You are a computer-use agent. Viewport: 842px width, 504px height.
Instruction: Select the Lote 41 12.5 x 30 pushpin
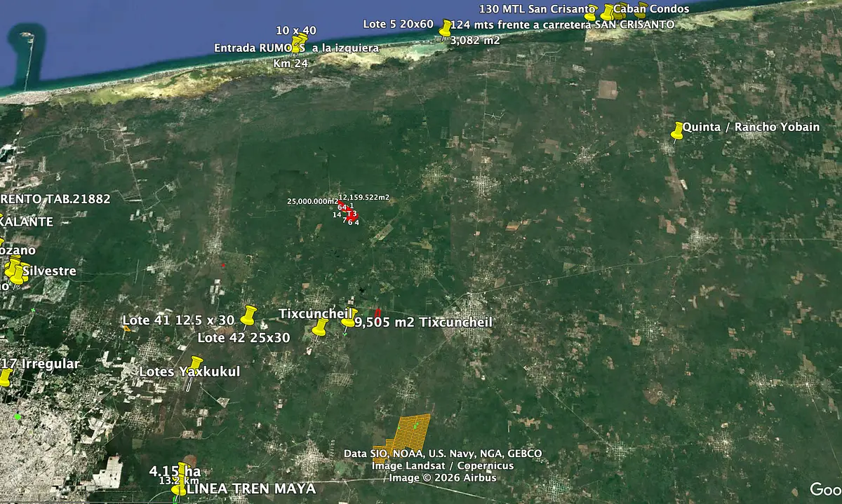coord(248,315)
